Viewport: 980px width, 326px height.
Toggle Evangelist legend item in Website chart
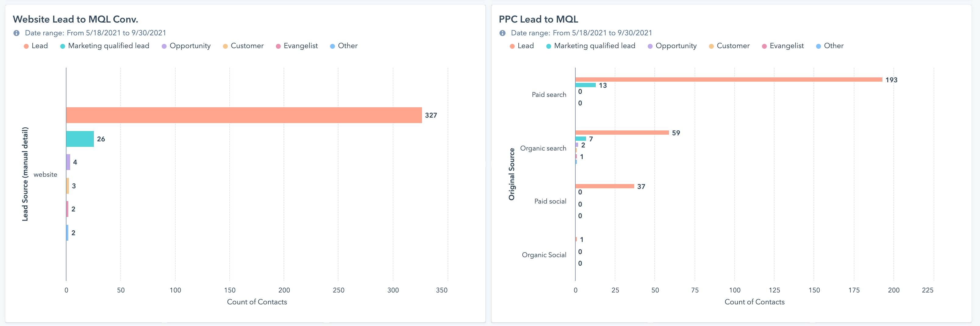(297, 46)
